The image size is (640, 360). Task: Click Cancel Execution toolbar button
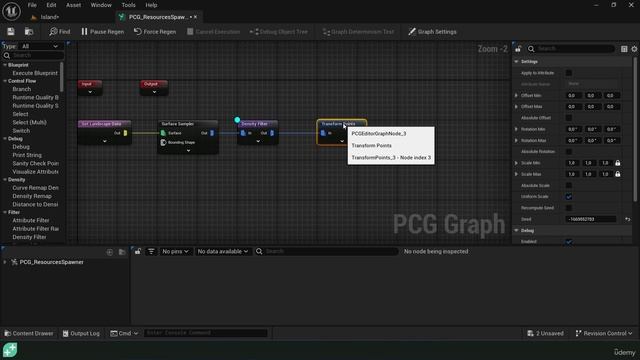click(x=213, y=31)
